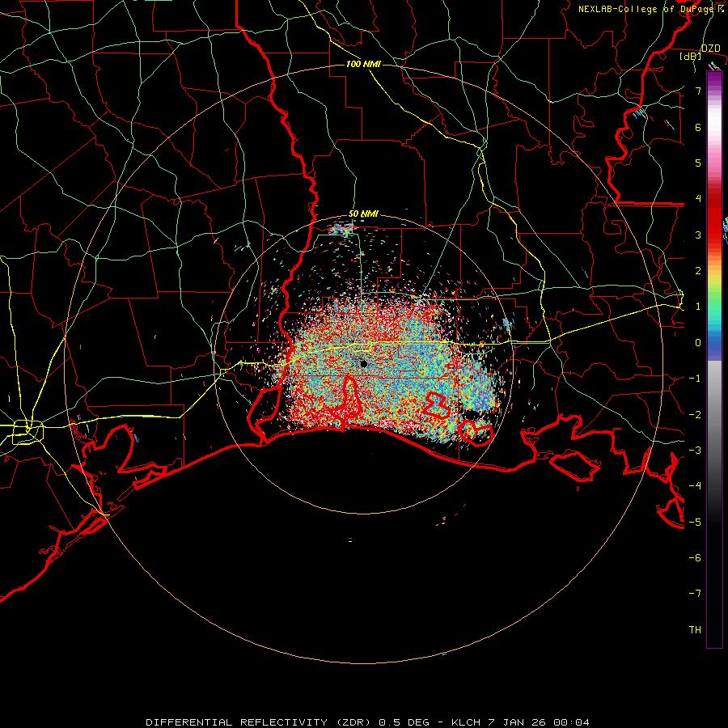Click the "[dB]" unit label
Viewport: 728px width, 728px height.
coord(691,57)
